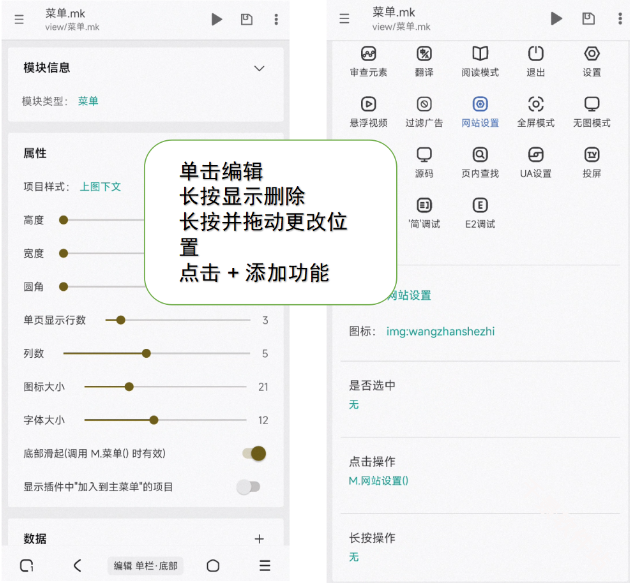Adjust the 高度 slider handle
Screen dimensions: 630x584
(63, 220)
